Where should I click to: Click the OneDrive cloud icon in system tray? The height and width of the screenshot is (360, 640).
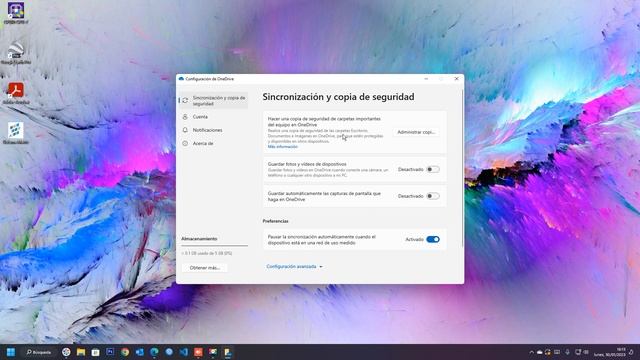540,352
